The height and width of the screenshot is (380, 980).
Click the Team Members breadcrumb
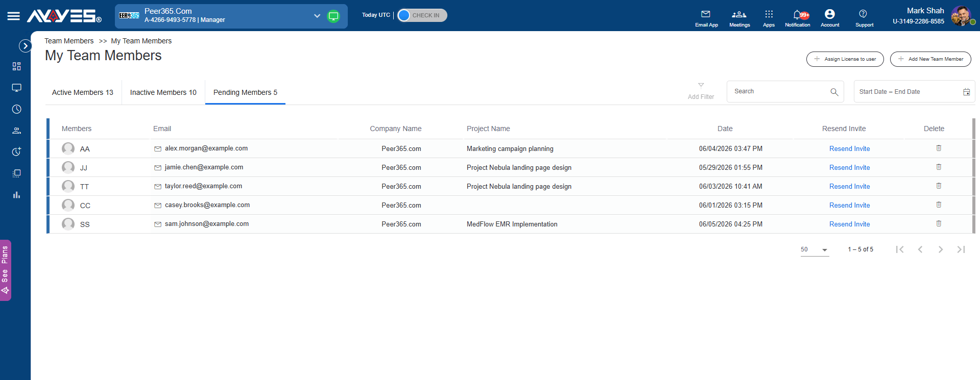pyautogui.click(x=69, y=41)
